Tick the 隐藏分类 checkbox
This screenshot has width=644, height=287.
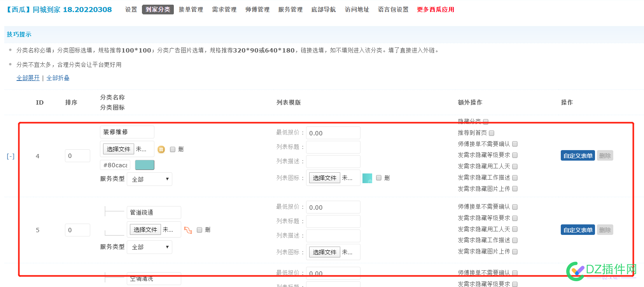click(x=486, y=121)
